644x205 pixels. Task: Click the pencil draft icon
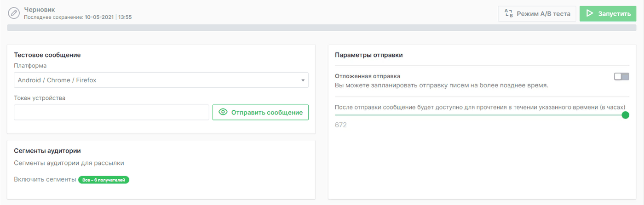click(14, 13)
